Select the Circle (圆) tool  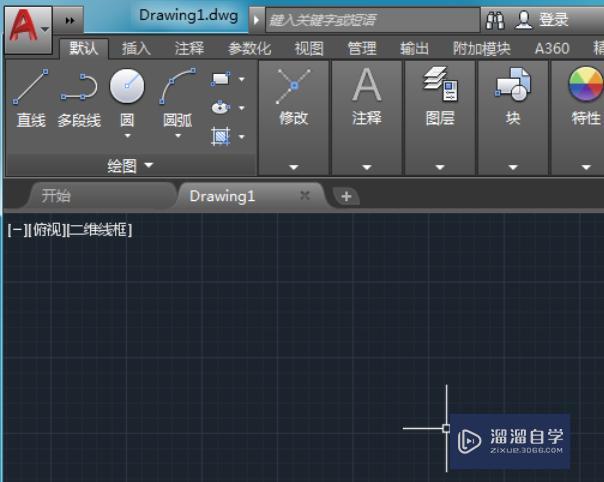[127, 98]
